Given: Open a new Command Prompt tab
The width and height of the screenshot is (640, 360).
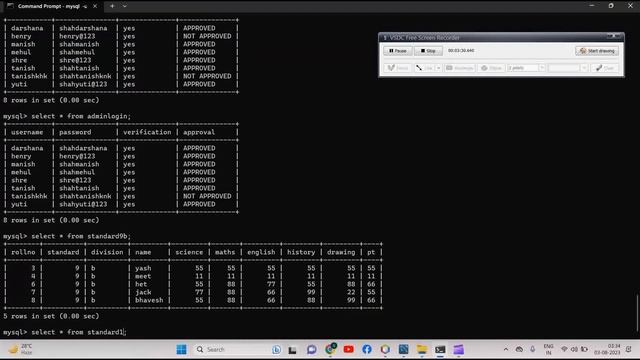Looking at the screenshot, I should coord(112,6).
